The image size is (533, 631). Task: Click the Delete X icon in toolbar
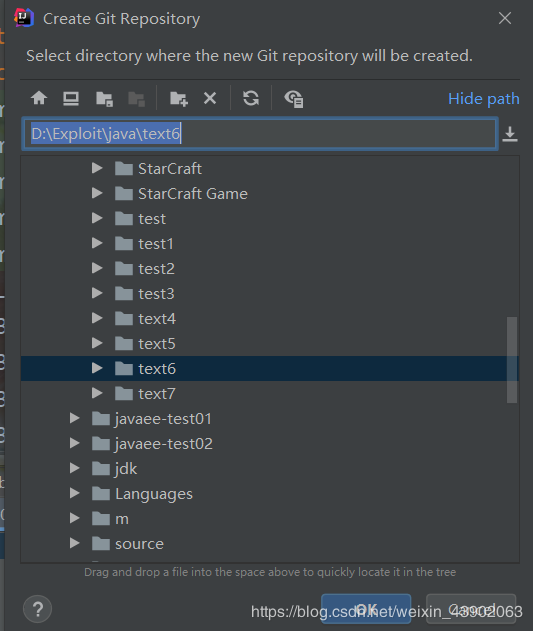click(210, 98)
